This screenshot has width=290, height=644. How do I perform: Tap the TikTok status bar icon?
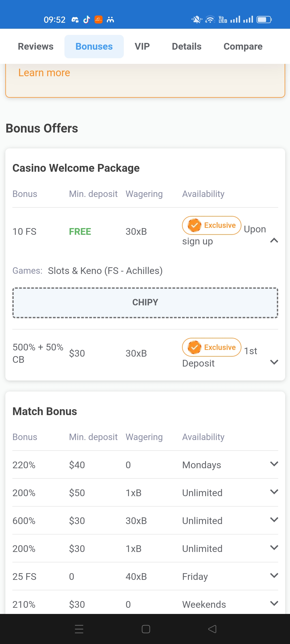pyautogui.click(x=86, y=20)
